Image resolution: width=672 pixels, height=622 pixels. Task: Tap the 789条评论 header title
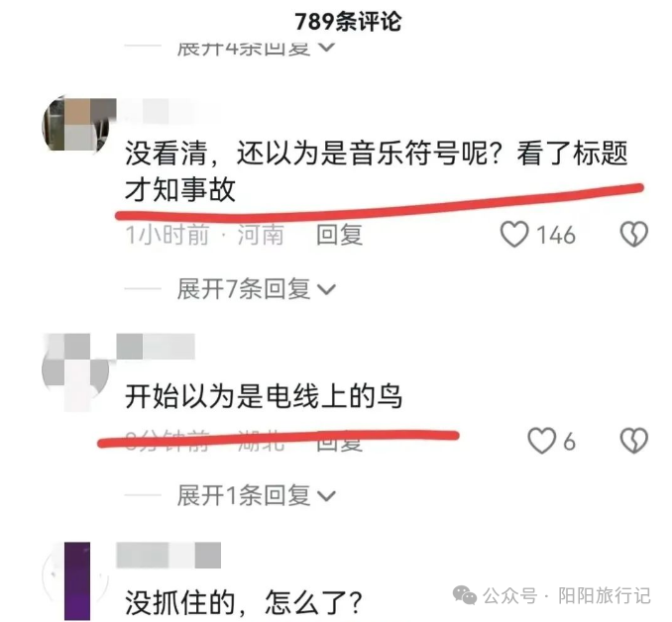348,21
